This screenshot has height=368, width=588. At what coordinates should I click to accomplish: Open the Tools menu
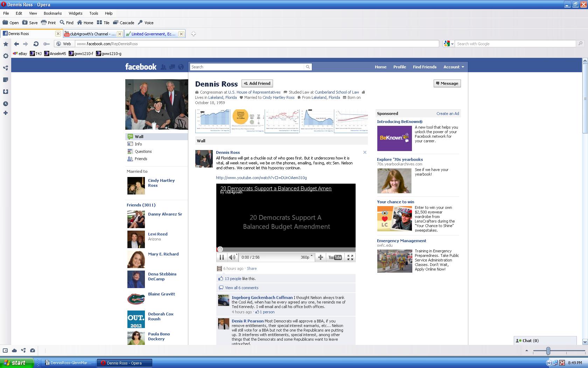point(93,13)
